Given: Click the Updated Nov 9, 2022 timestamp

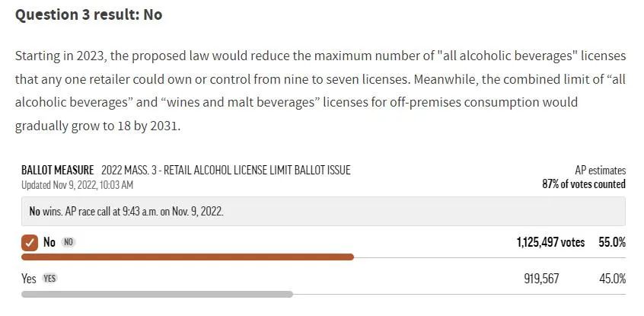Looking at the screenshot, I should (77, 185).
